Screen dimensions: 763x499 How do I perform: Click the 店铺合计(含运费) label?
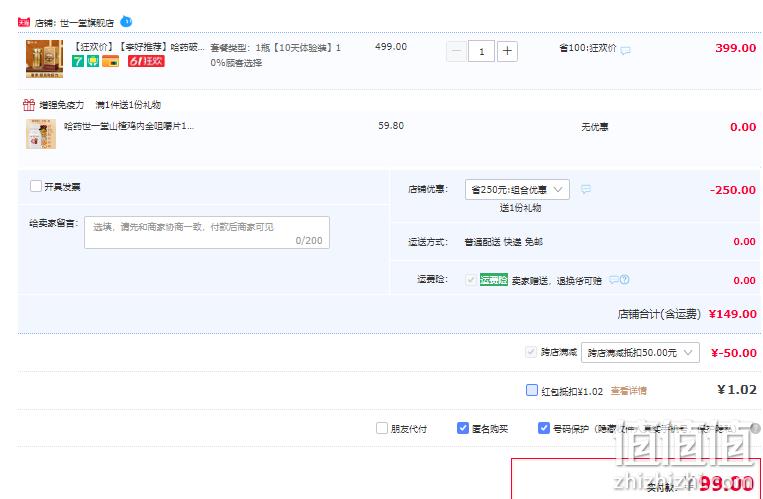click(659, 314)
